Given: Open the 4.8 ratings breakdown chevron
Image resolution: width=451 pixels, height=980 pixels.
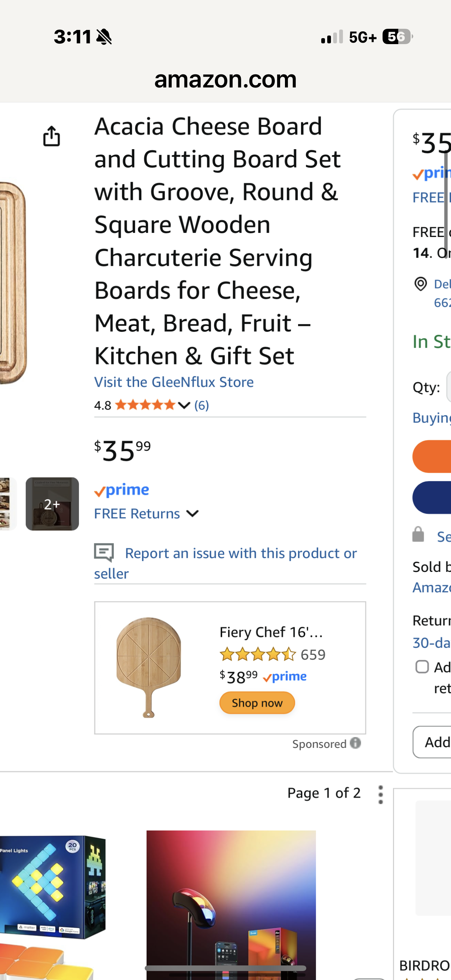Looking at the screenshot, I should coord(184,405).
